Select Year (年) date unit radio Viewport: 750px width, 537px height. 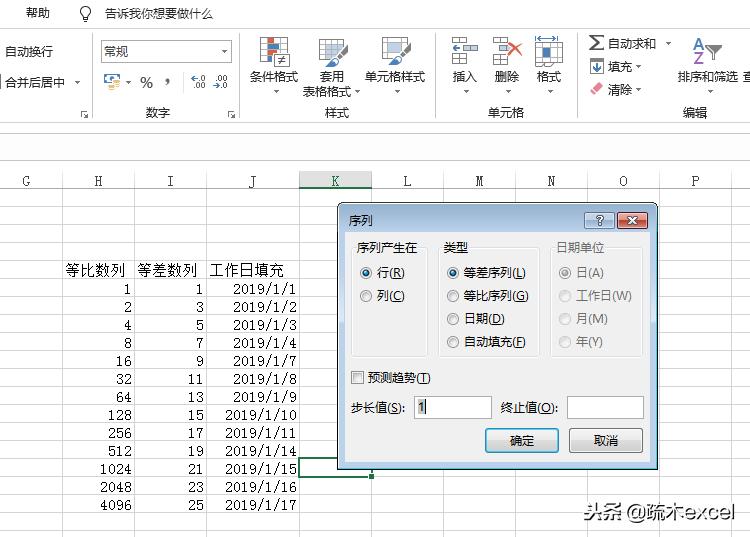click(x=565, y=342)
